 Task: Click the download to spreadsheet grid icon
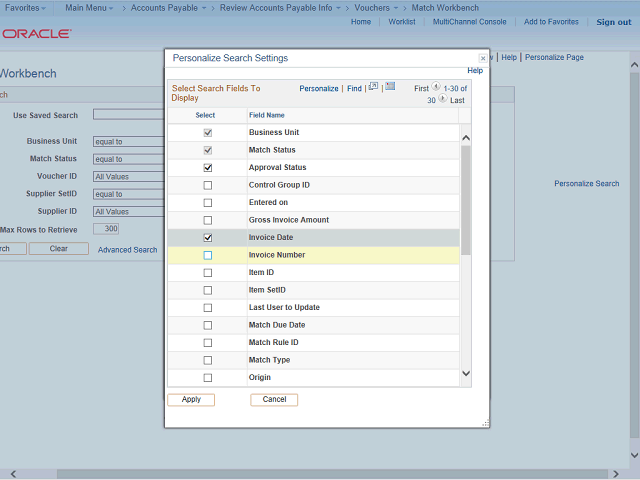click(x=390, y=87)
